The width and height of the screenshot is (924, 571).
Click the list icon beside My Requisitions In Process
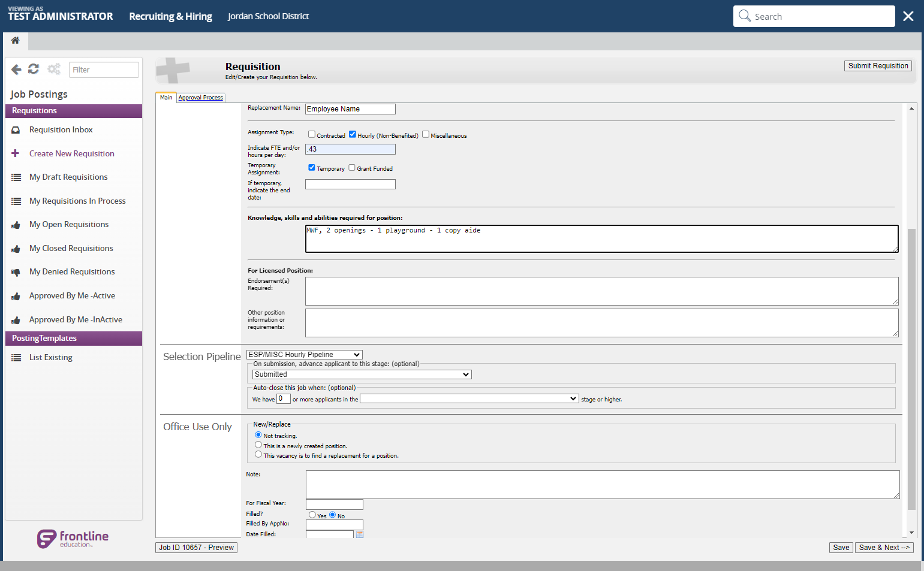pyautogui.click(x=16, y=201)
